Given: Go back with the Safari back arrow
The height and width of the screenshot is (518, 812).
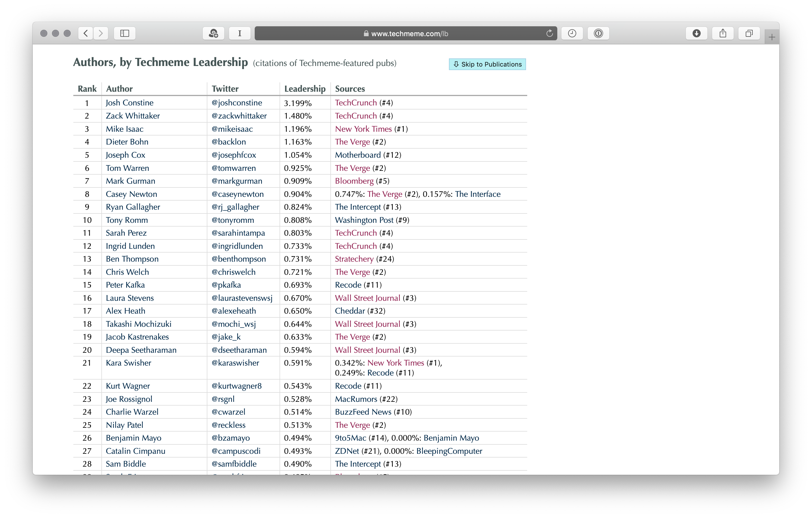Looking at the screenshot, I should tap(86, 33).
